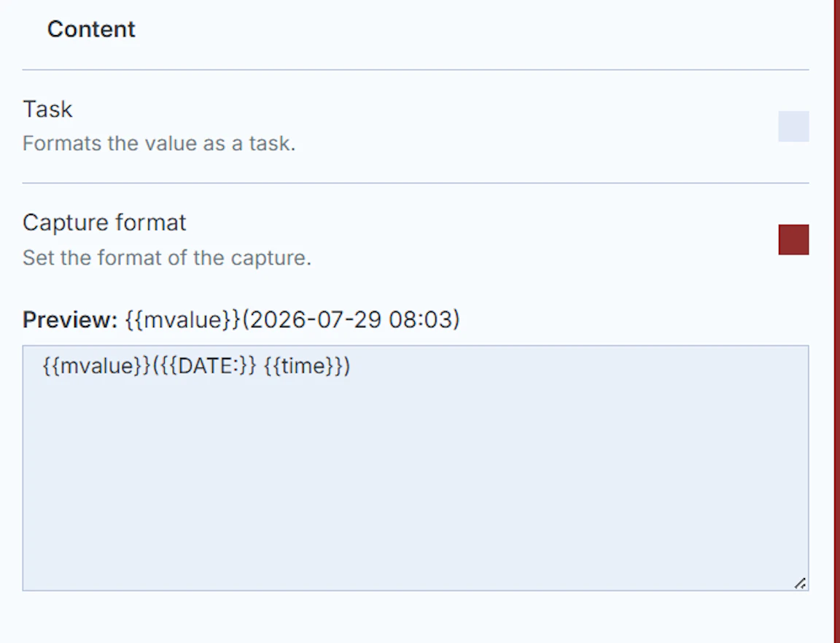Click the bold Preview label
The image size is (840, 643).
tap(70, 319)
